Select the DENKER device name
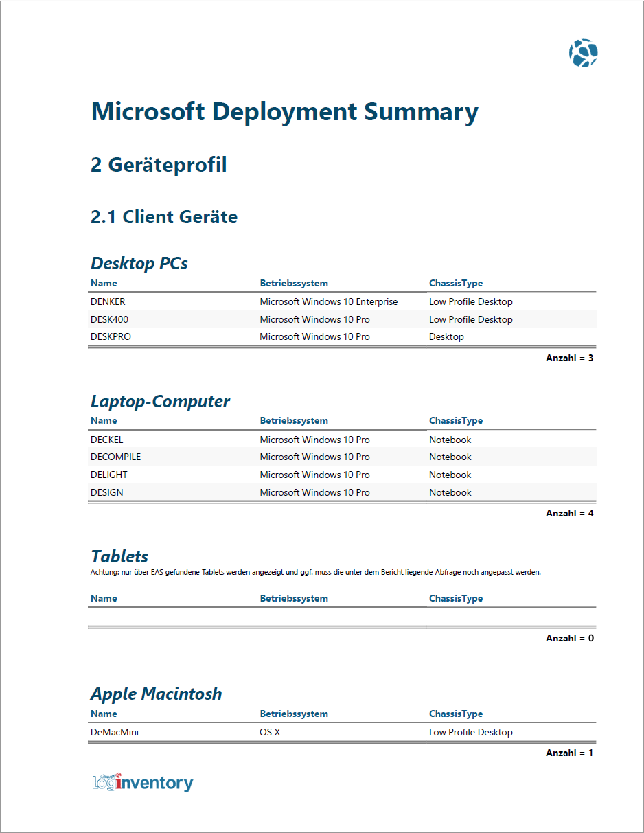 [x=108, y=301]
